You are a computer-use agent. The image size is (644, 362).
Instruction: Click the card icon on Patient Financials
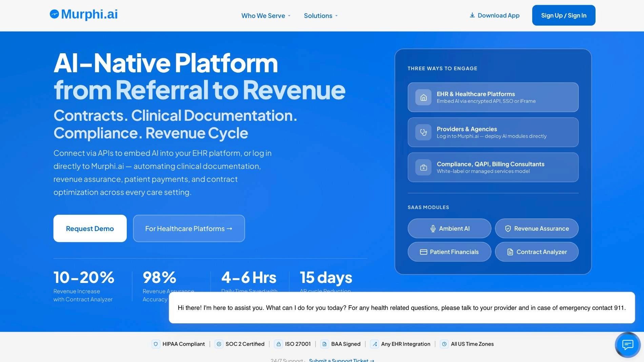pyautogui.click(x=423, y=252)
